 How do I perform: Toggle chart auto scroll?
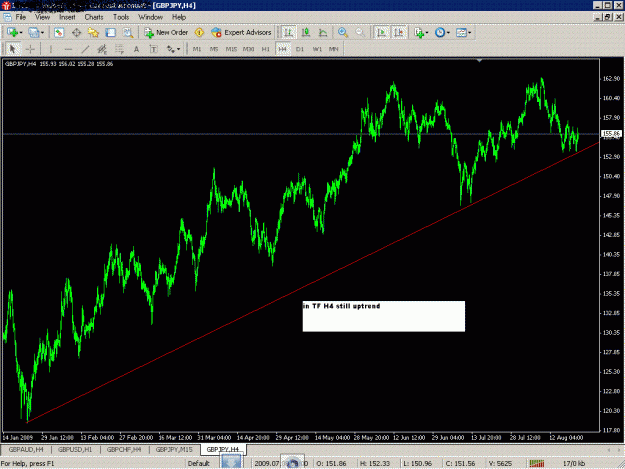(381, 32)
